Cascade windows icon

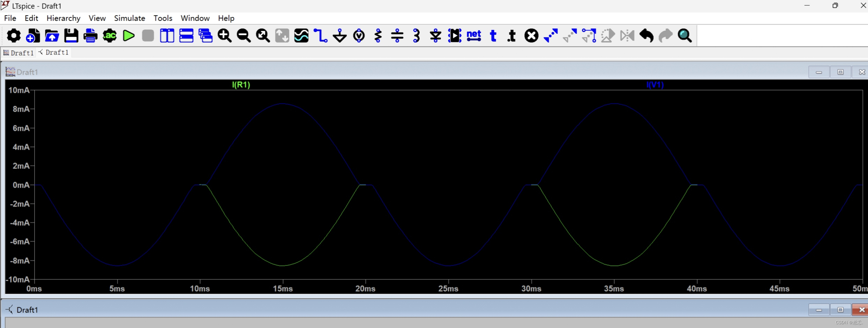click(x=205, y=36)
